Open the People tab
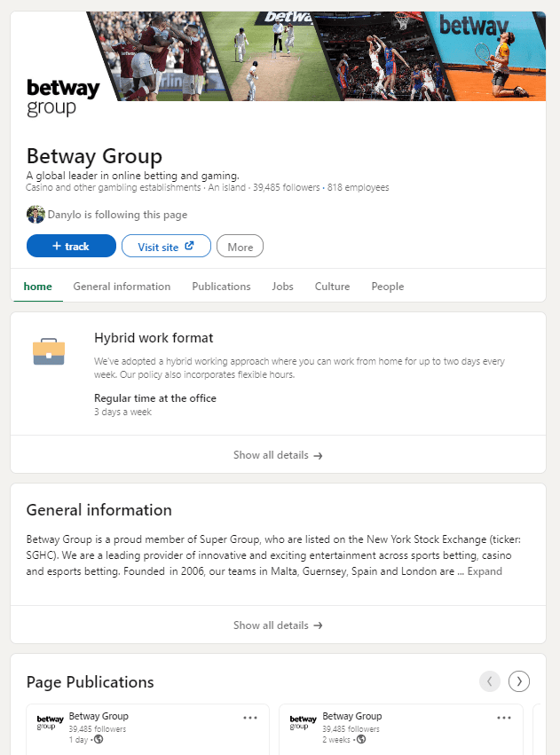The height and width of the screenshot is (755, 560). pos(387,287)
